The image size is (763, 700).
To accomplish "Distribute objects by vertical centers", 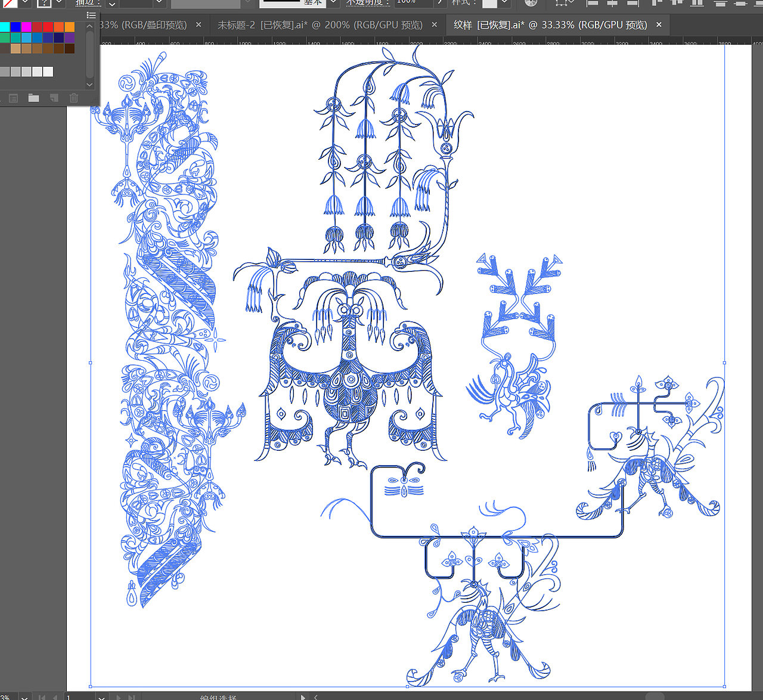I will tap(741, 3).
